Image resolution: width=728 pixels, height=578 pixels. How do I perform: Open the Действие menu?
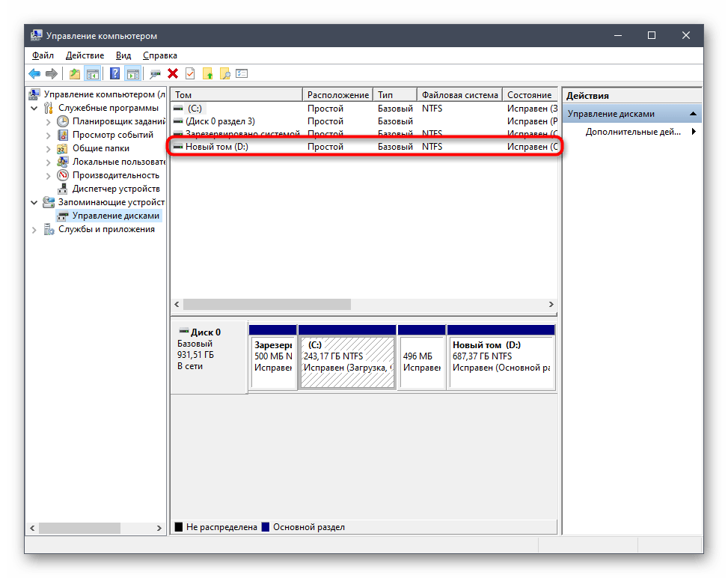tap(85, 55)
